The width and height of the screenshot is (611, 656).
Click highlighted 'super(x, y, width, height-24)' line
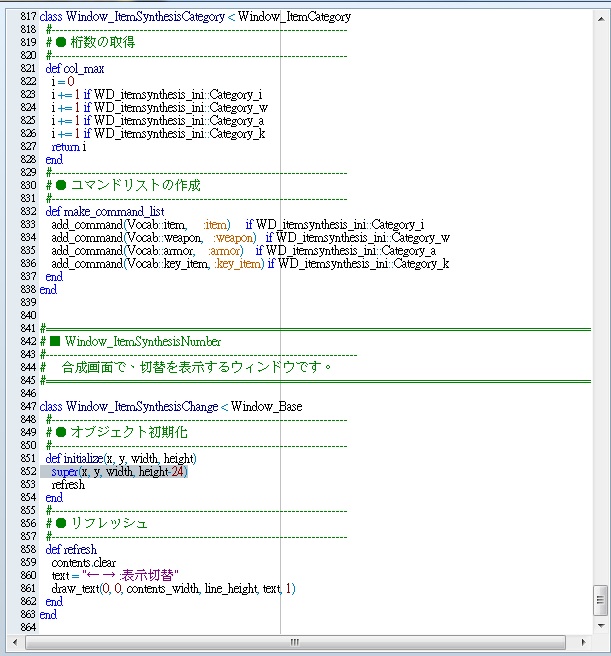point(119,472)
